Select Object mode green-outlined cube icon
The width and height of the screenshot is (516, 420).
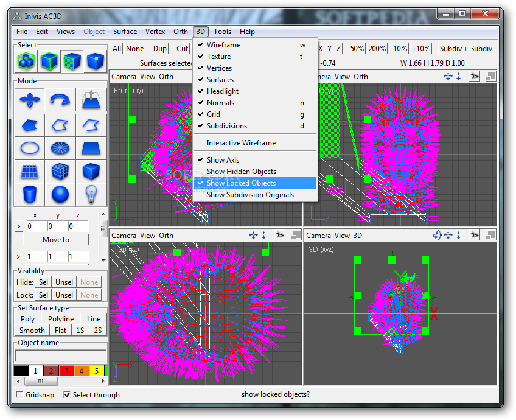coord(49,61)
